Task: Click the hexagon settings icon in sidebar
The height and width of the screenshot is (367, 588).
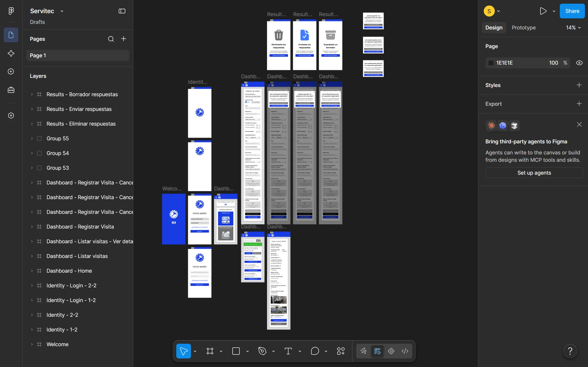Action: click(x=11, y=115)
